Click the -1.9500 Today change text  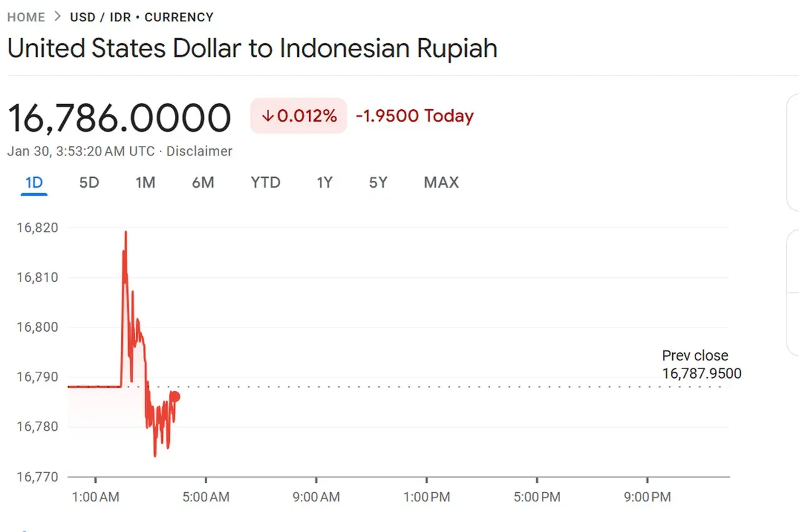(414, 116)
